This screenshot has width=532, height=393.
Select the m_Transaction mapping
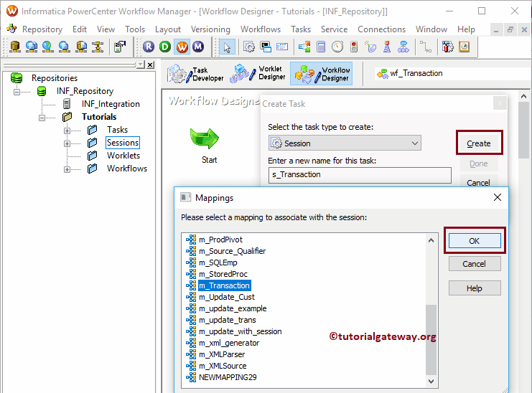[224, 285]
